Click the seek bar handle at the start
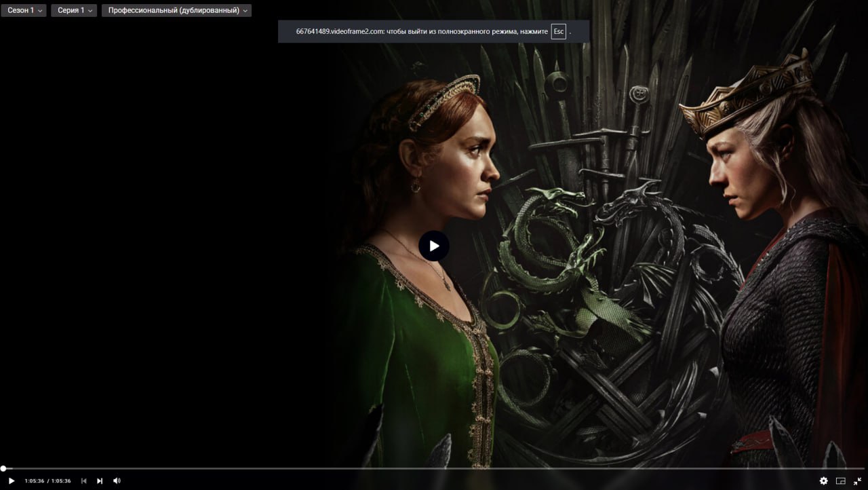The height and width of the screenshot is (490, 868). (x=3, y=468)
